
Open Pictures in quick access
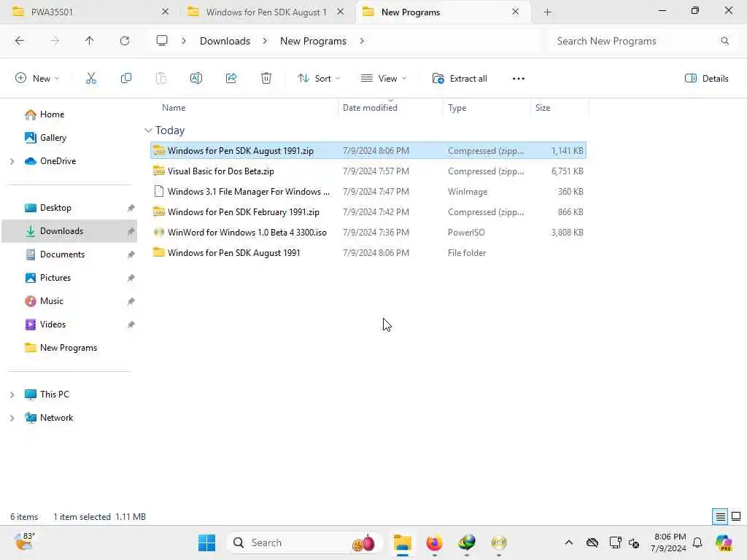tap(55, 278)
